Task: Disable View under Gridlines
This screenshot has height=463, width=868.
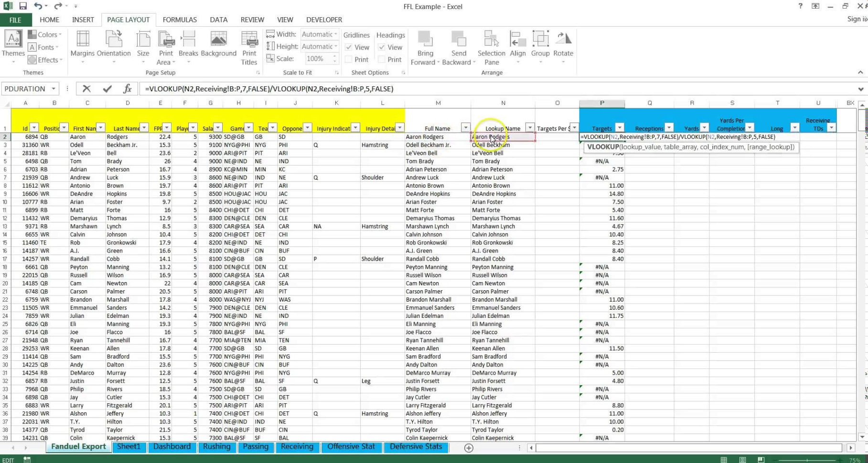Action: tap(348, 47)
